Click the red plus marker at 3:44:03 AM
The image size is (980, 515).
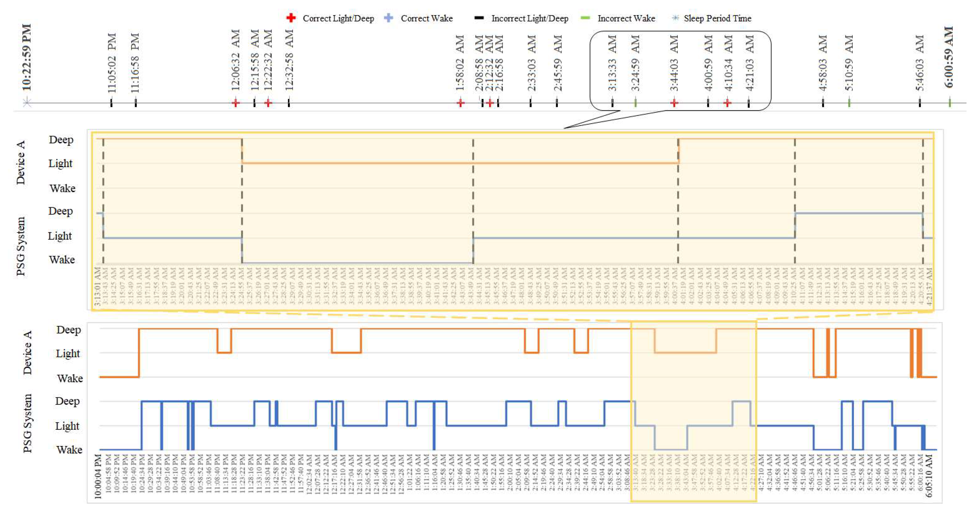674,103
